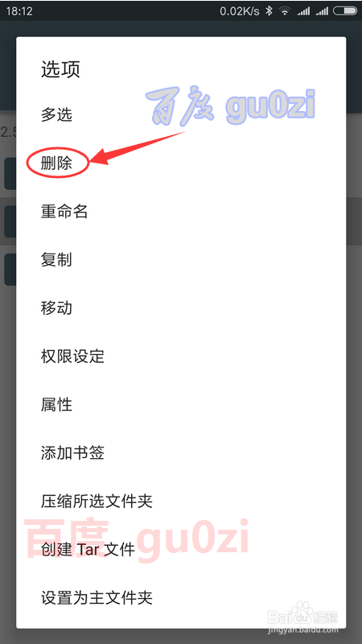Choose the circled 删除 option
This screenshot has width=362, height=644.
pos(181,163)
